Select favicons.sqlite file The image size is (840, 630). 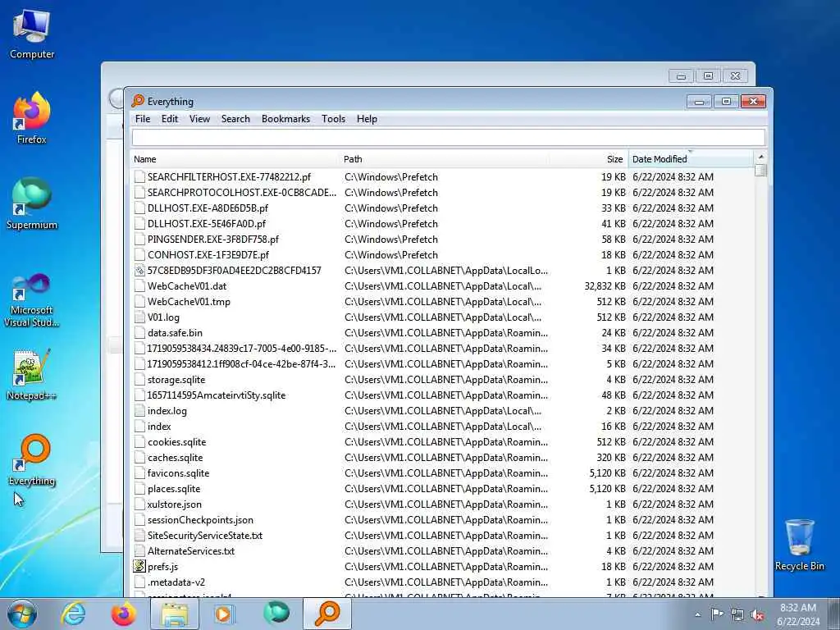[x=178, y=473]
